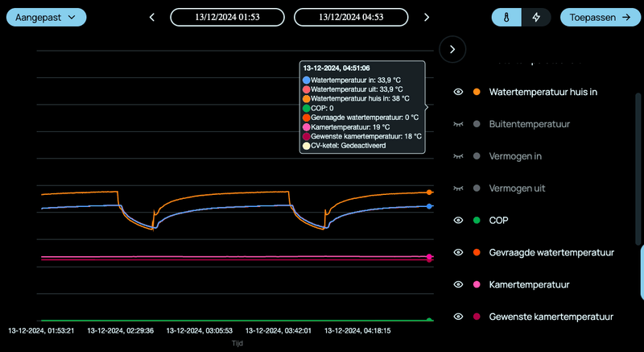Viewport: 644px width, 352px height.
Task: Click crimson dot next to Gewenste kamertemperatuur
Action: (x=477, y=317)
